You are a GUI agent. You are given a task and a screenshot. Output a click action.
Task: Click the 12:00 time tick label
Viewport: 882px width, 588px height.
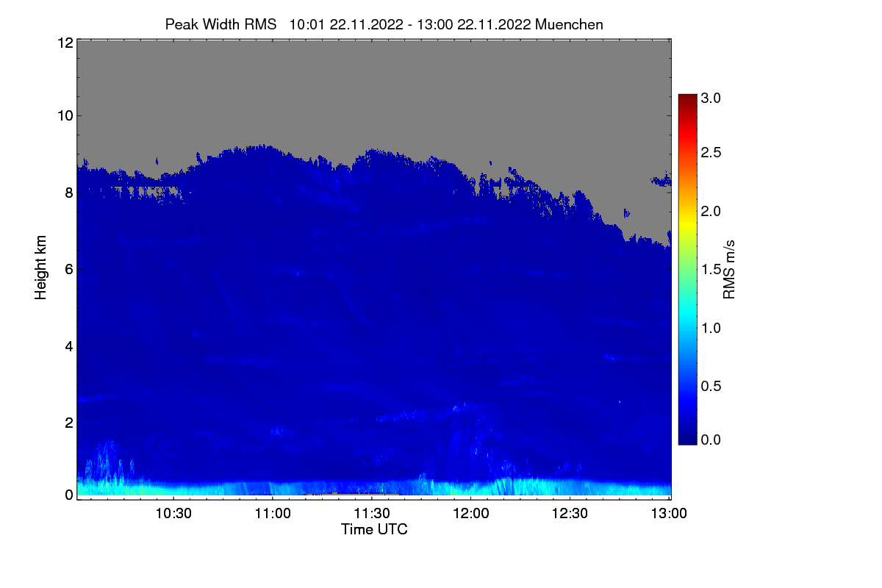click(471, 513)
